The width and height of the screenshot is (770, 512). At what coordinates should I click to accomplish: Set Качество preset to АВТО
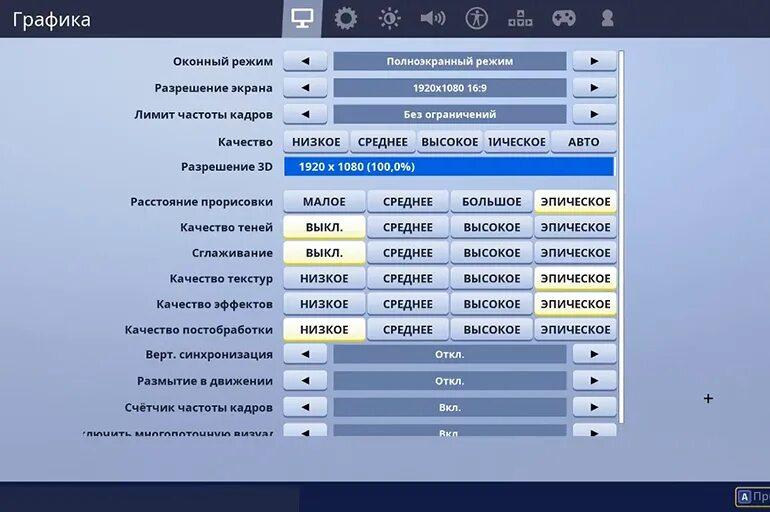click(583, 142)
